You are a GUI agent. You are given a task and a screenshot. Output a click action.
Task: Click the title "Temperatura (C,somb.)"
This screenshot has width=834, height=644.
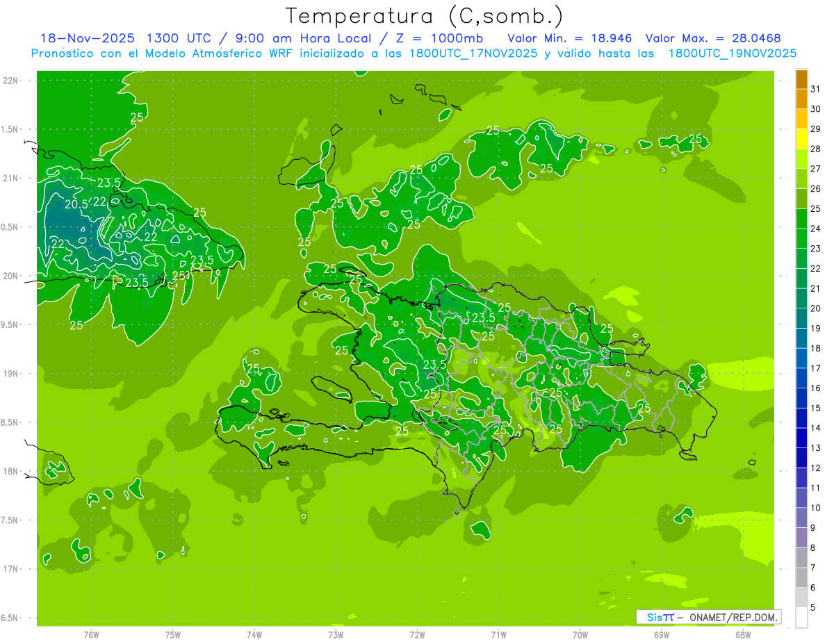[x=423, y=15]
